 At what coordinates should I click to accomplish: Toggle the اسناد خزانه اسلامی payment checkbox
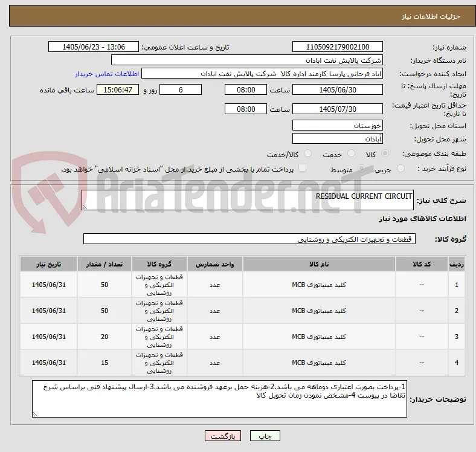coord(303,167)
